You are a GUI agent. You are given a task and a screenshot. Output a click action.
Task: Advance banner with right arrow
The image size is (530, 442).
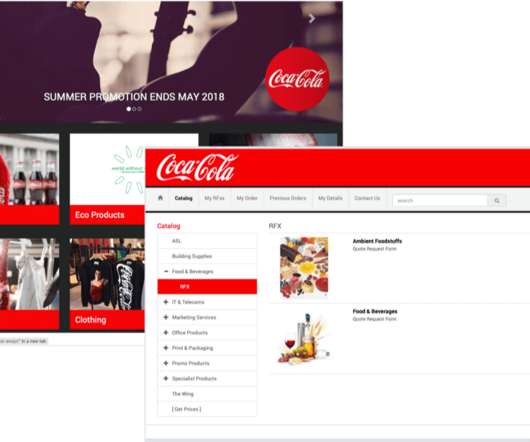pos(312,19)
